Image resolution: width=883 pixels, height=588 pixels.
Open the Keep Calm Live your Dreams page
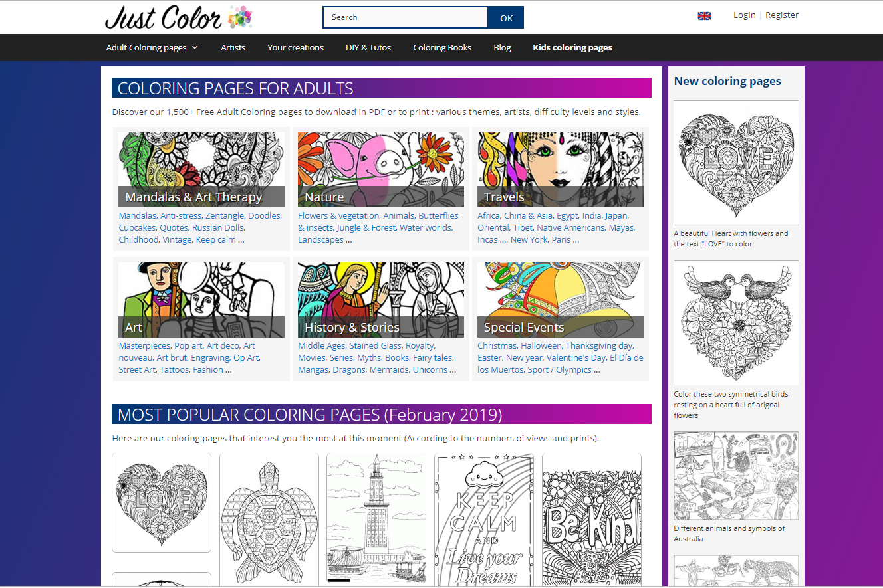click(484, 520)
